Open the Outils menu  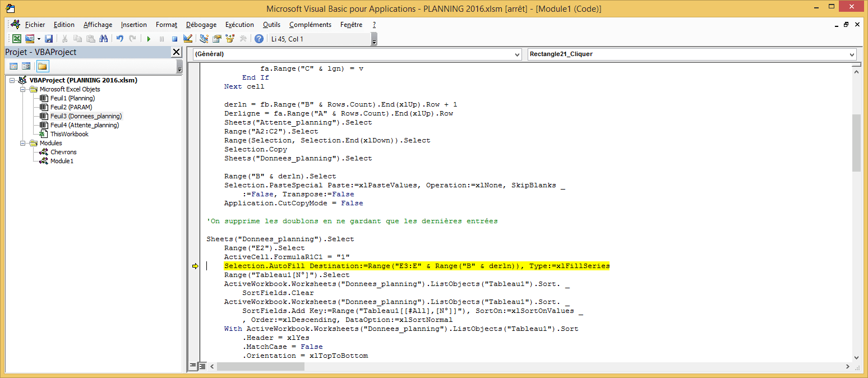pyautogui.click(x=271, y=25)
